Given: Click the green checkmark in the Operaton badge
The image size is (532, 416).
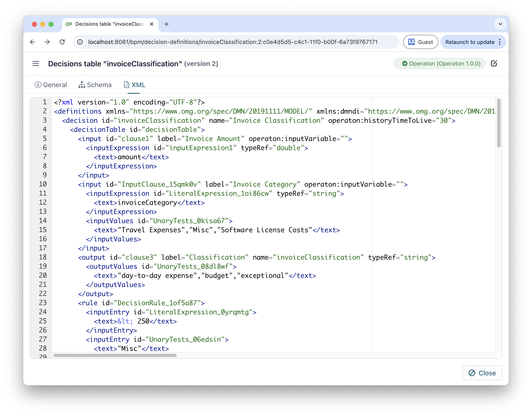Looking at the screenshot, I should point(405,64).
